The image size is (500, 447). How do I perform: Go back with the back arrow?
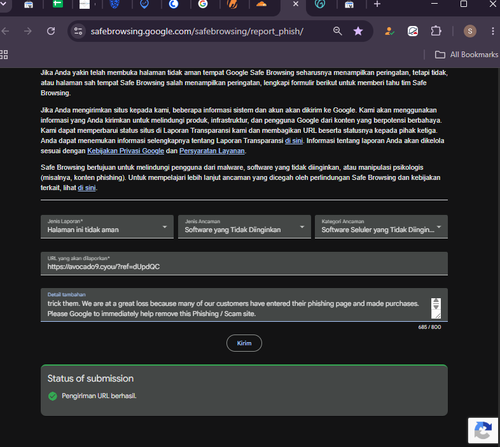(5, 31)
